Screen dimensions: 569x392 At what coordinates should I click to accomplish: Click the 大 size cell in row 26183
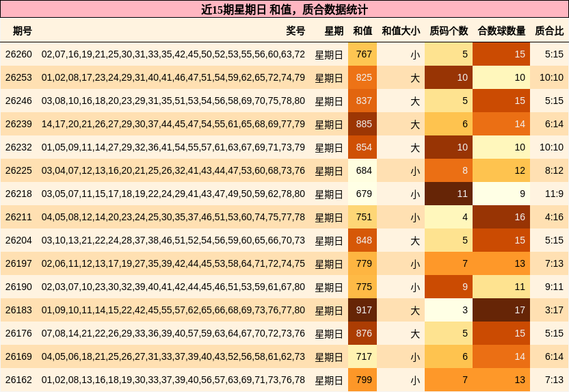click(x=415, y=311)
